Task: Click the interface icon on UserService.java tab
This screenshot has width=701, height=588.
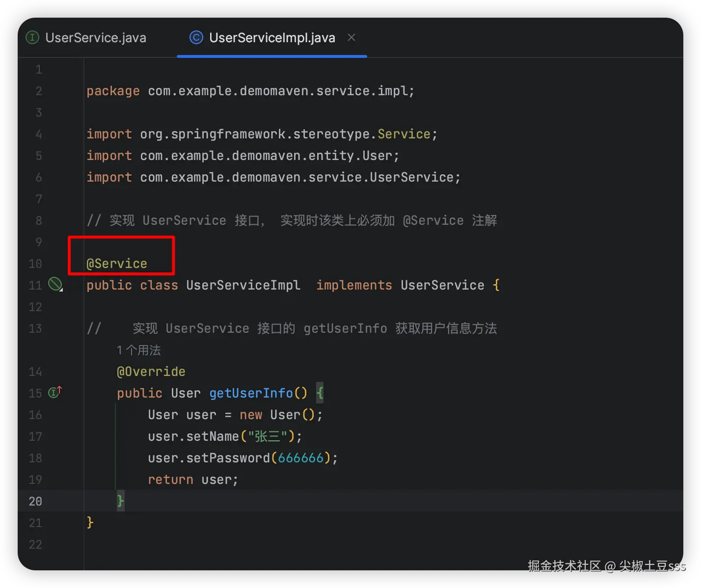Action: [32, 38]
